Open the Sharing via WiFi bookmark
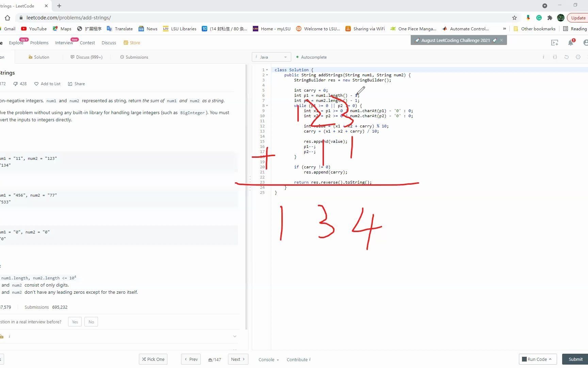588x368 pixels. pyautogui.click(x=365, y=29)
